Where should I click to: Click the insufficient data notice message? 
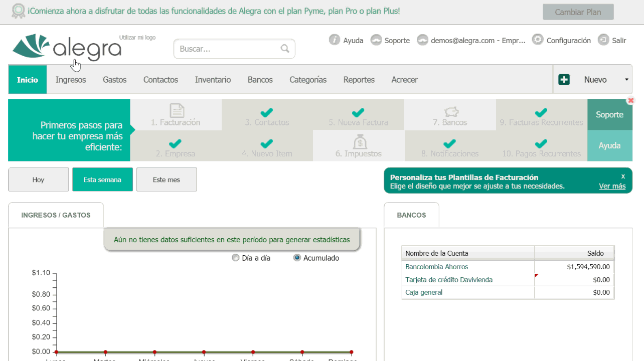click(232, 240)
